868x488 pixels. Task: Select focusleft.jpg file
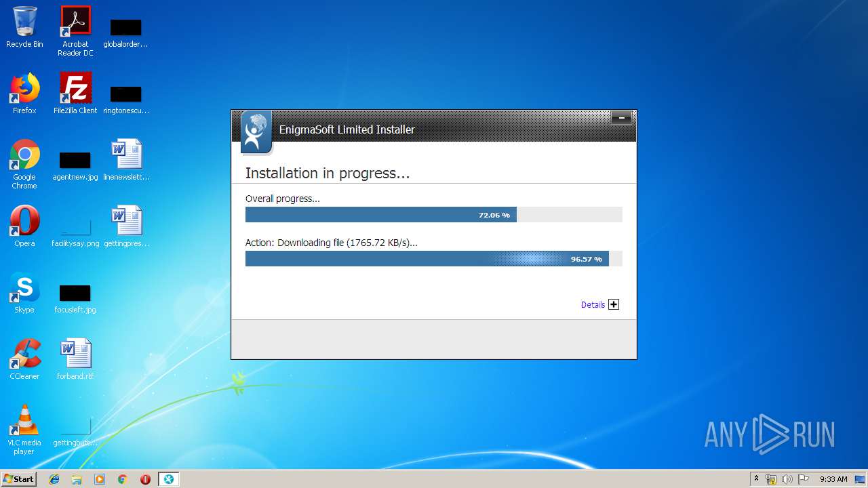tap(75, 298)
